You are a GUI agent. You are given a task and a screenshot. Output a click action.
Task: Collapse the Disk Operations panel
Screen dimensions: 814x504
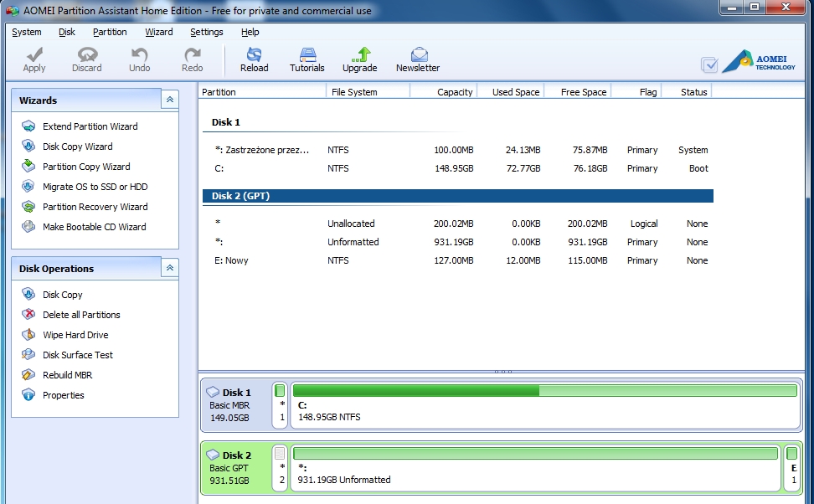click(x=170, y=268)
